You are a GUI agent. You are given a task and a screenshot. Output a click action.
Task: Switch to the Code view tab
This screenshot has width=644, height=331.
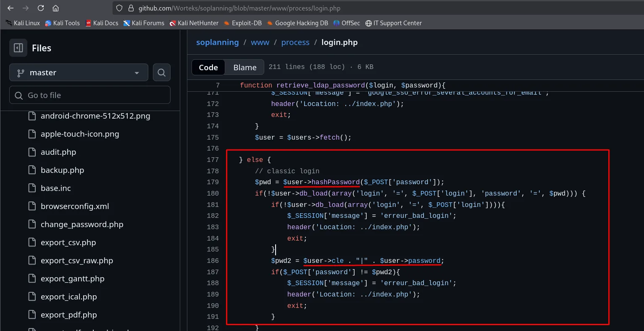(x=208, y=67)
